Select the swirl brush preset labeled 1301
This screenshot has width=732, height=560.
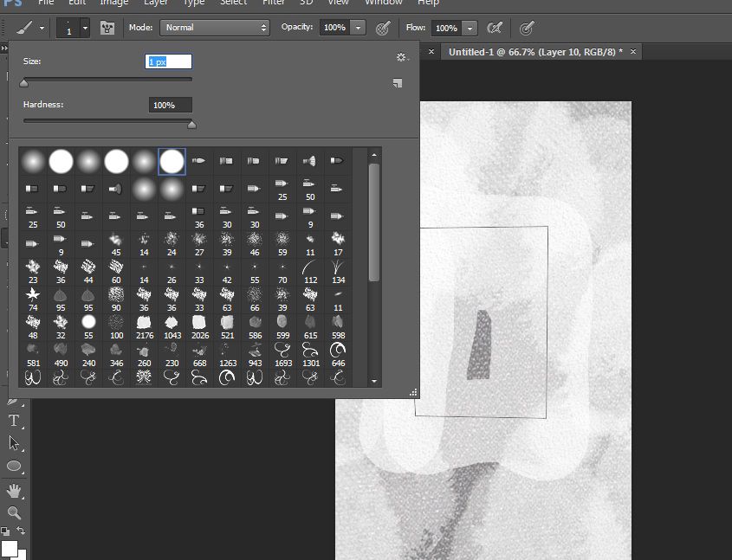tap(310, 356)
